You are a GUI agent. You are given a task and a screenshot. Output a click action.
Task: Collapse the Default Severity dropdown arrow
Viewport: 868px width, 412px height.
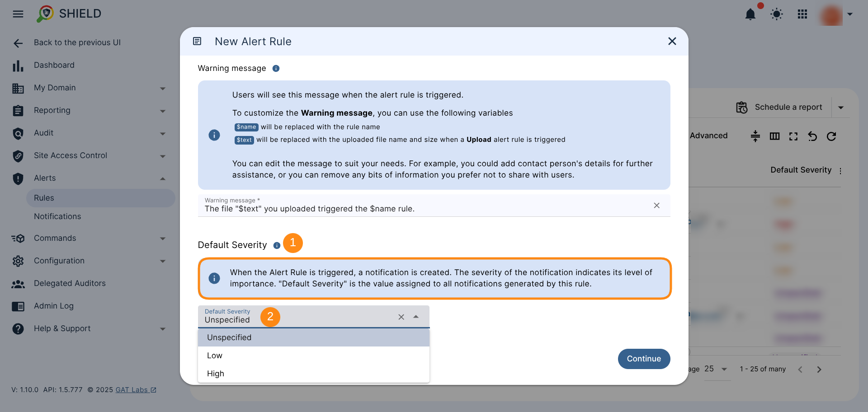click(x=416, y=317)
